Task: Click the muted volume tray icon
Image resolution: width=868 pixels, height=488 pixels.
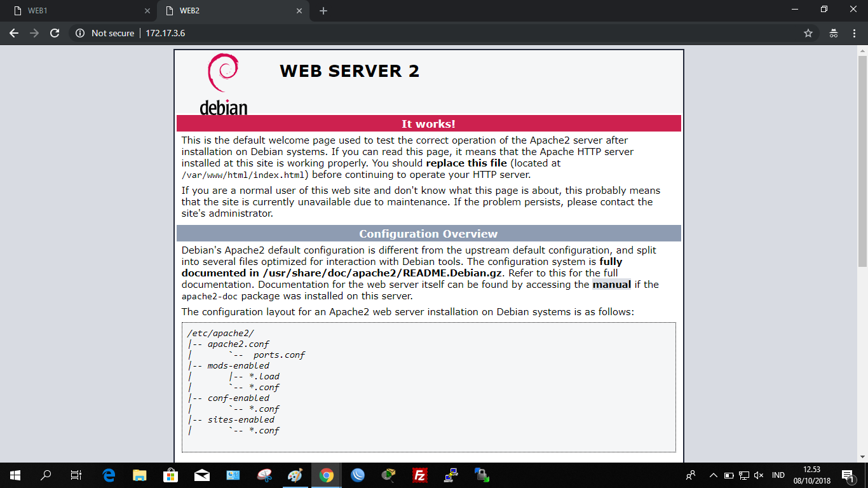Action: pos(759,475)
